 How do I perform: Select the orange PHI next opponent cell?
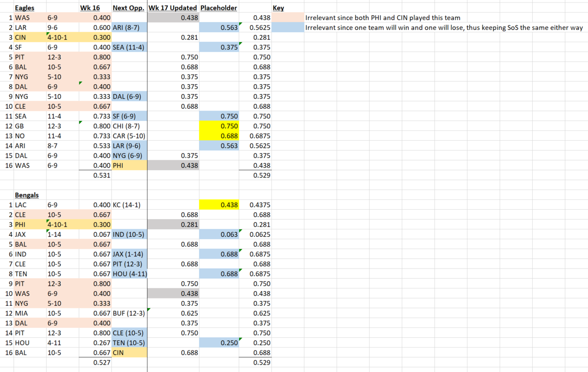(129, 165)
